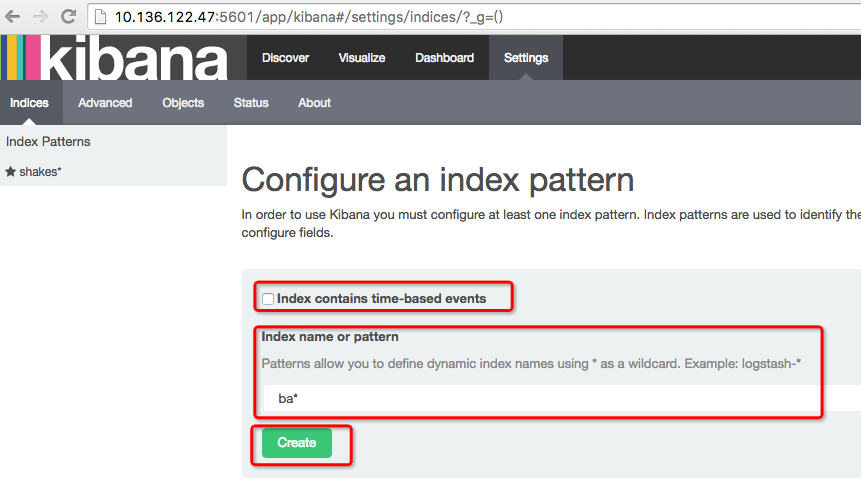Enable 'Index contains time-based events' checkbox
The image size is (861, 493).
pyautogui.click(x=268, y=298)
